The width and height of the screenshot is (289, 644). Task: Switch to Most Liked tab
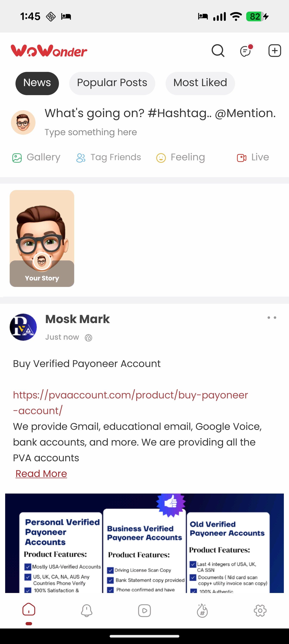click(x=200, y=83)
